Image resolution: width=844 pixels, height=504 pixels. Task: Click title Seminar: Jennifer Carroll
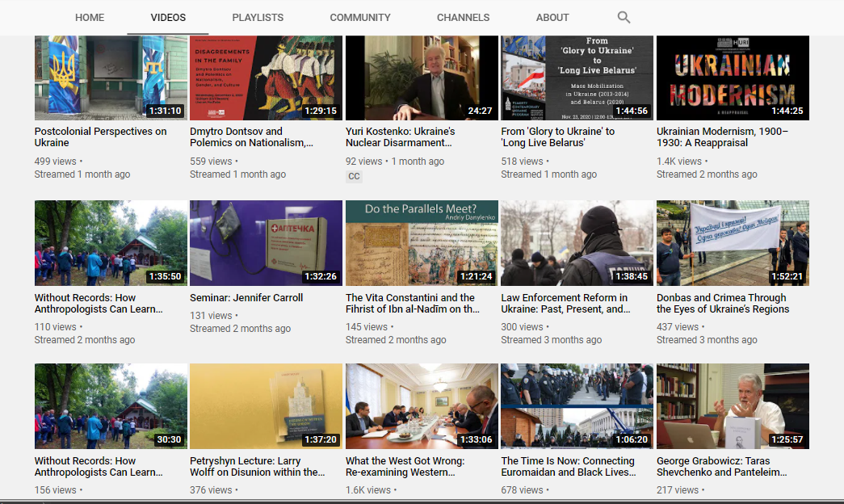coord(246,297)
